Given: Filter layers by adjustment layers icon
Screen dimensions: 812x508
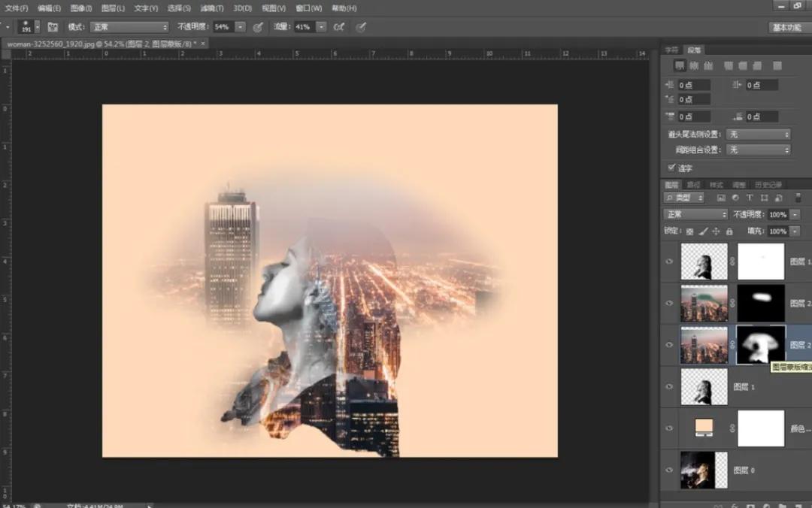Looking at the screenshot, I should click(x=735, y=198).
